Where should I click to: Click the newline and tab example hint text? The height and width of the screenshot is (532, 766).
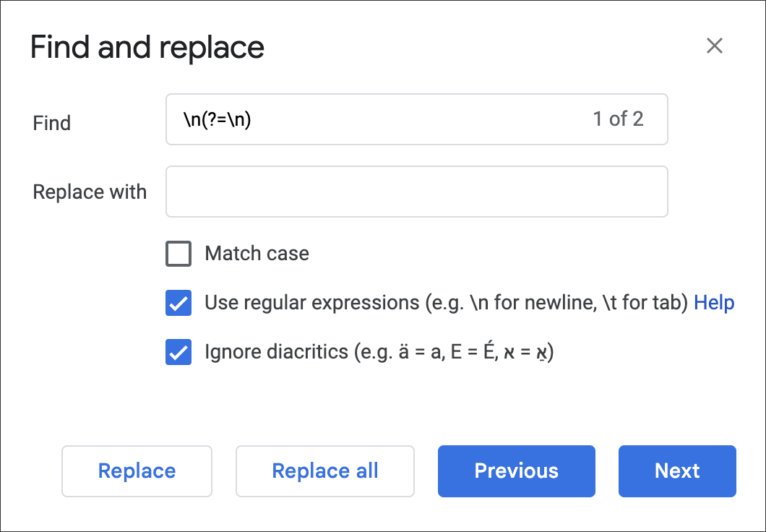[555, 303]
